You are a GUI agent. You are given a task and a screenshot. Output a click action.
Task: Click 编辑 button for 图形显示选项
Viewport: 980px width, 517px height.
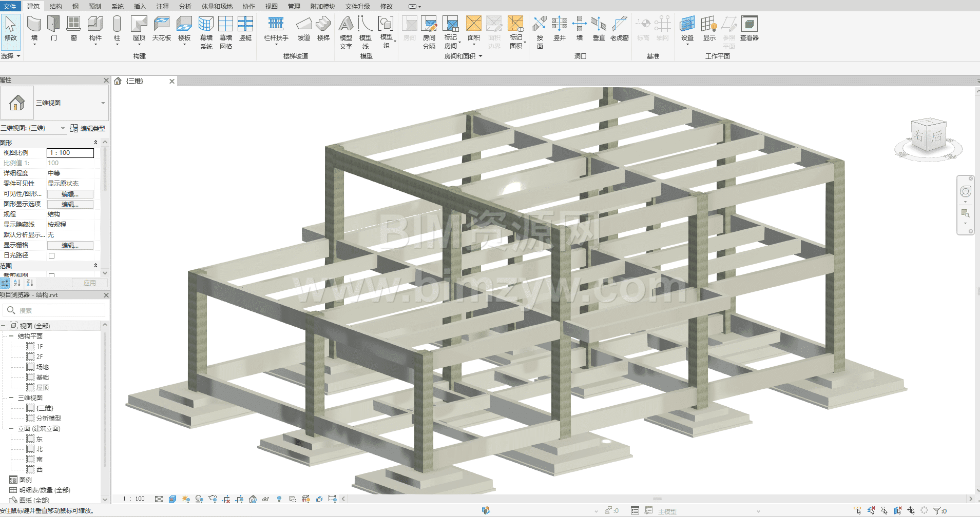(70, 204)
